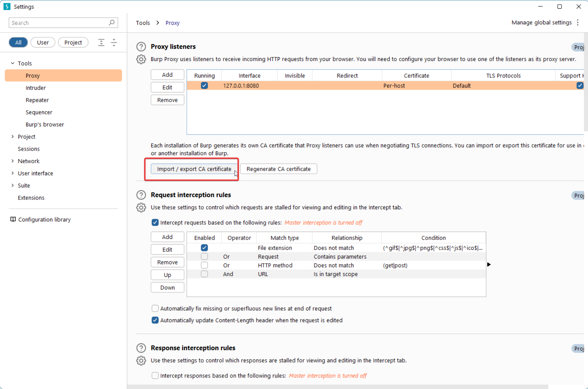This screenshot has height=389, width=588.
Task: Select Intruder in the settings tree
Action: click(36, 88)
